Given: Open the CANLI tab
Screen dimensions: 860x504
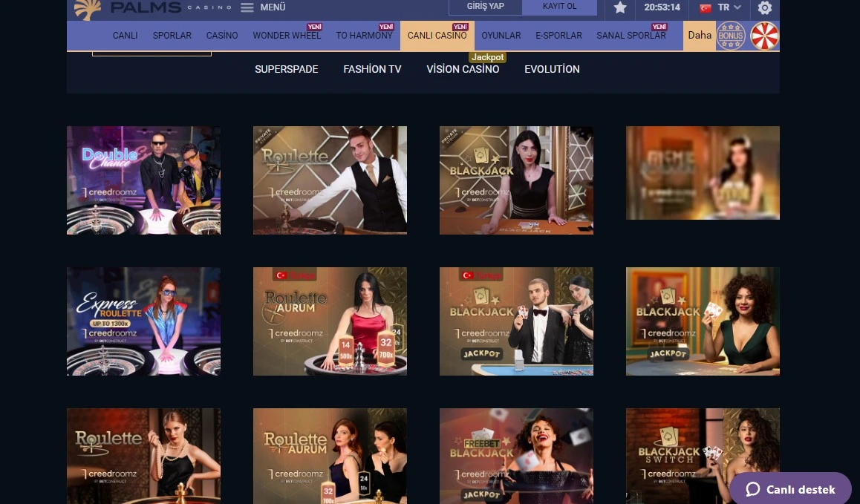Looking at the screenshot, I should coord(125,36).
